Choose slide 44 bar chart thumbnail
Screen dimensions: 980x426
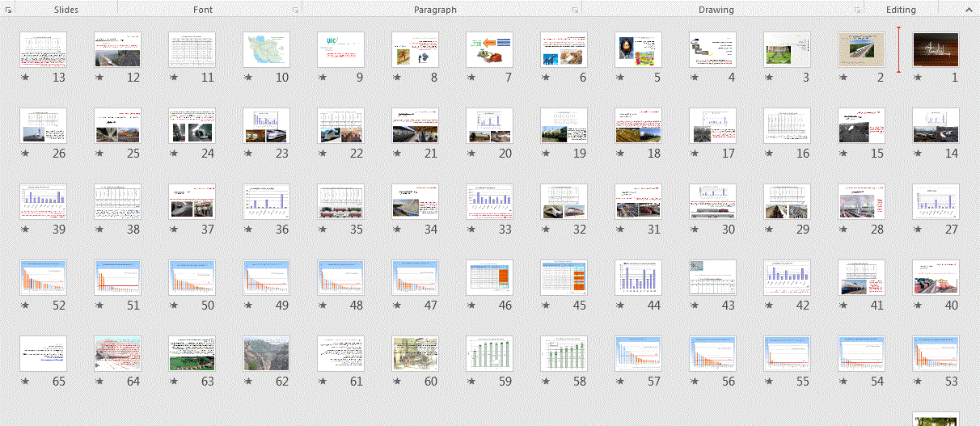pos(638,277)
